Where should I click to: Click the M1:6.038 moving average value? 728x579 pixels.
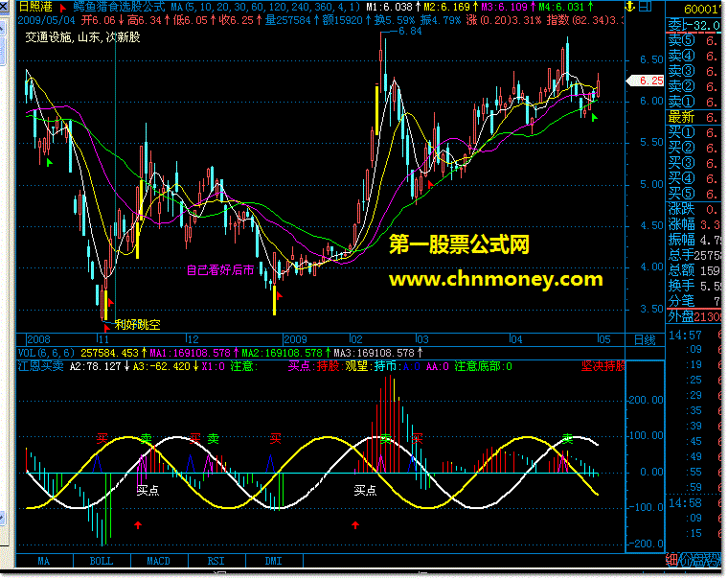(x=389, y=7)
